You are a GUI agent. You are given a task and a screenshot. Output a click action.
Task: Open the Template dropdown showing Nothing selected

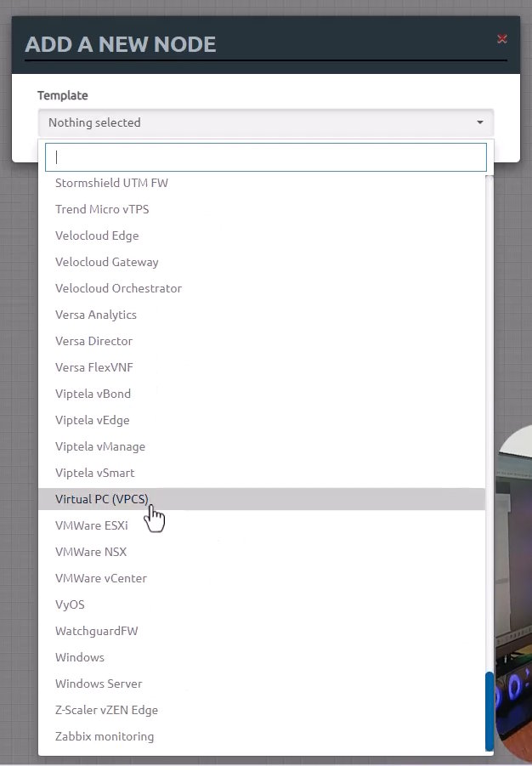pos(266,122)
